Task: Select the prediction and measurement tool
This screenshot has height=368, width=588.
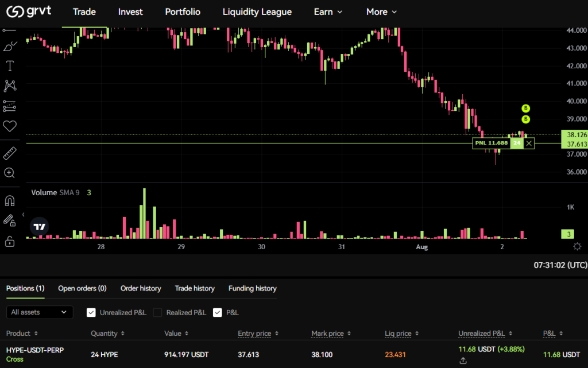Action: coord(10,106)
